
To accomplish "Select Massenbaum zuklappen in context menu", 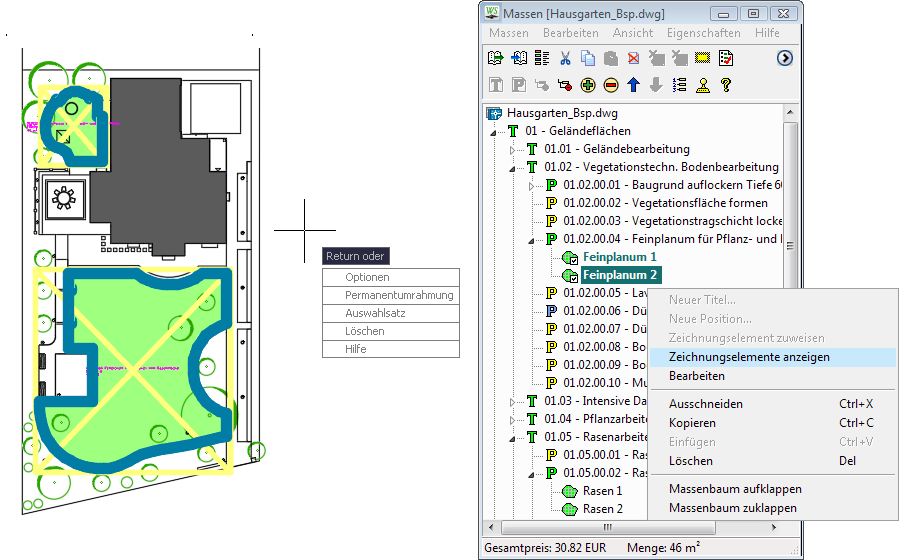I will pyautogui.click(x=732, y=508).
